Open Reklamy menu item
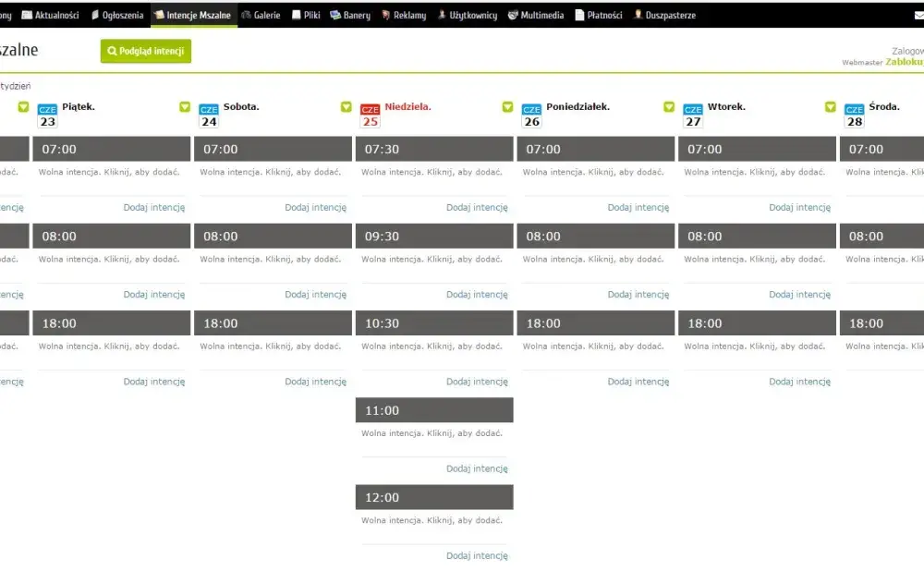 404,16
